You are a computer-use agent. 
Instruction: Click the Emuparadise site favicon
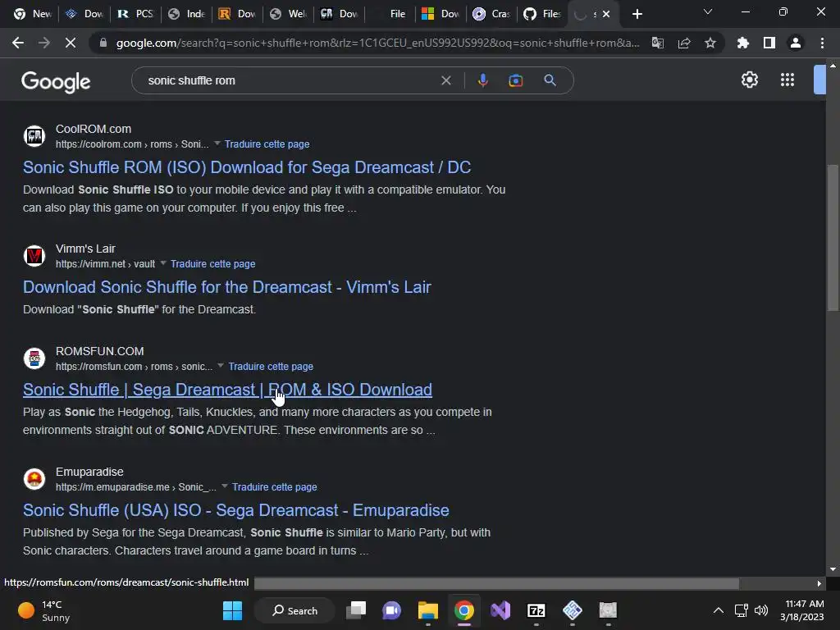coord(34,478)
